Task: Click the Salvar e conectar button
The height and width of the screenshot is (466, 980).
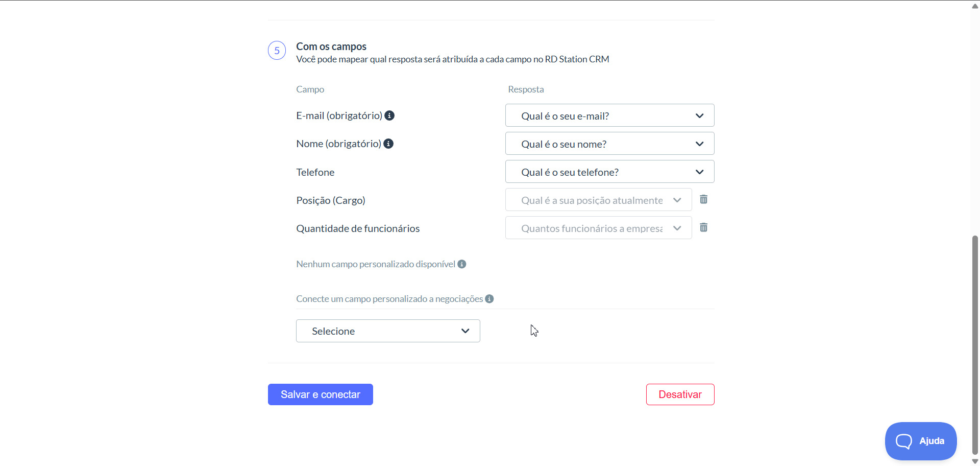Action: click(321, 394)
